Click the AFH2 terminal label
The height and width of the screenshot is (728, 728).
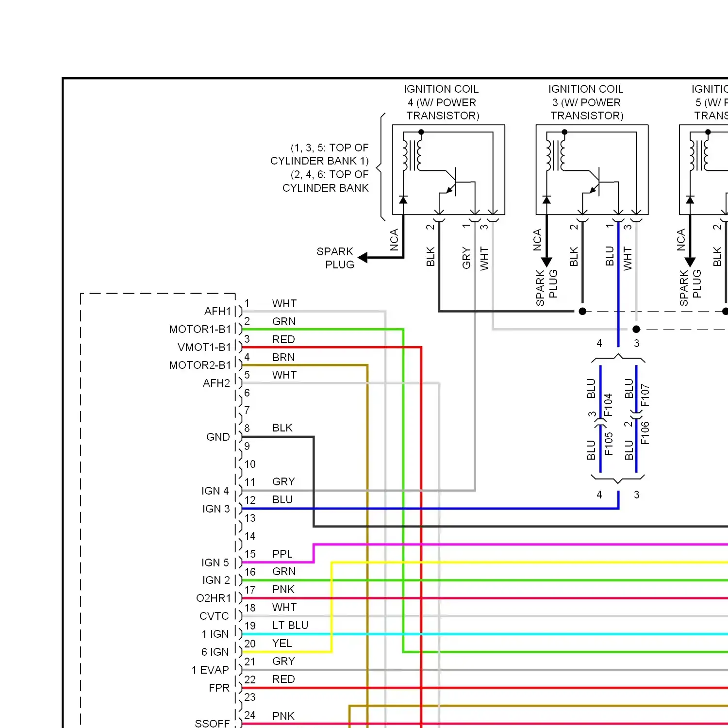click(216, 383)
